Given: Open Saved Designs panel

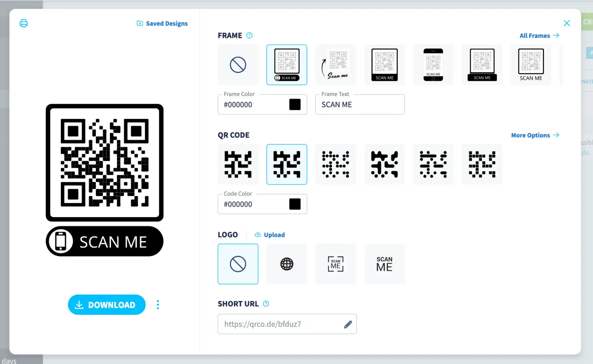Looking at the screenshot, I should coord(162,23).
